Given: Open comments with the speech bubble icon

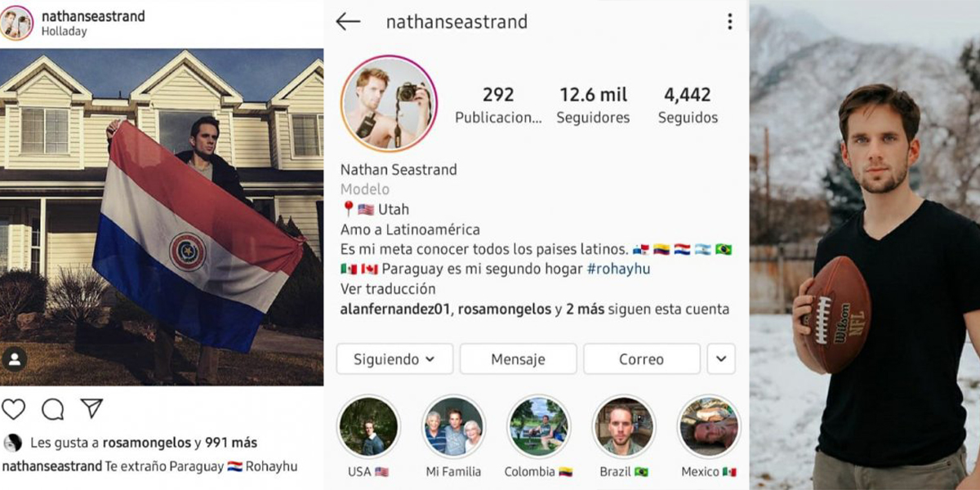Looking at the screenshot, I should [x=53, y=409].
